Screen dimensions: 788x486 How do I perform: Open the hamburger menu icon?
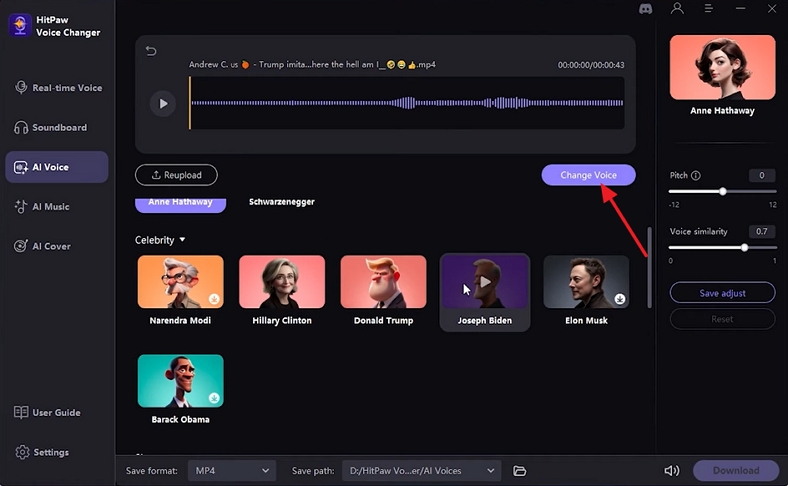pos(709,9)
